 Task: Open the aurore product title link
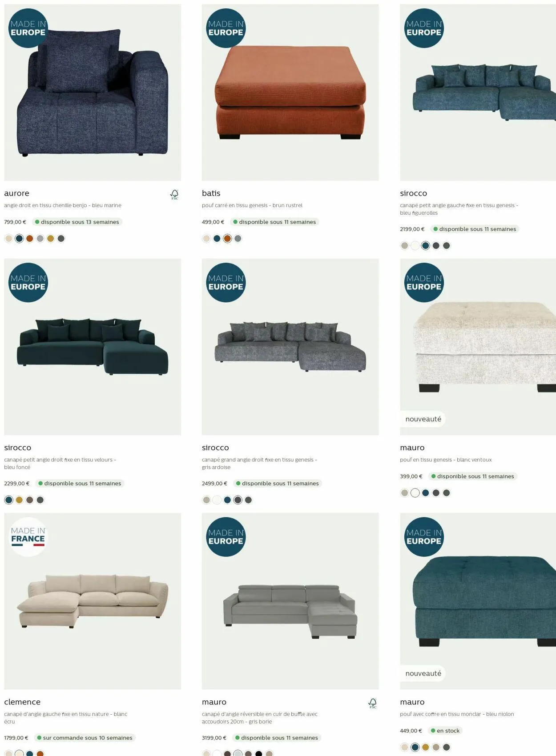(17, 193)
